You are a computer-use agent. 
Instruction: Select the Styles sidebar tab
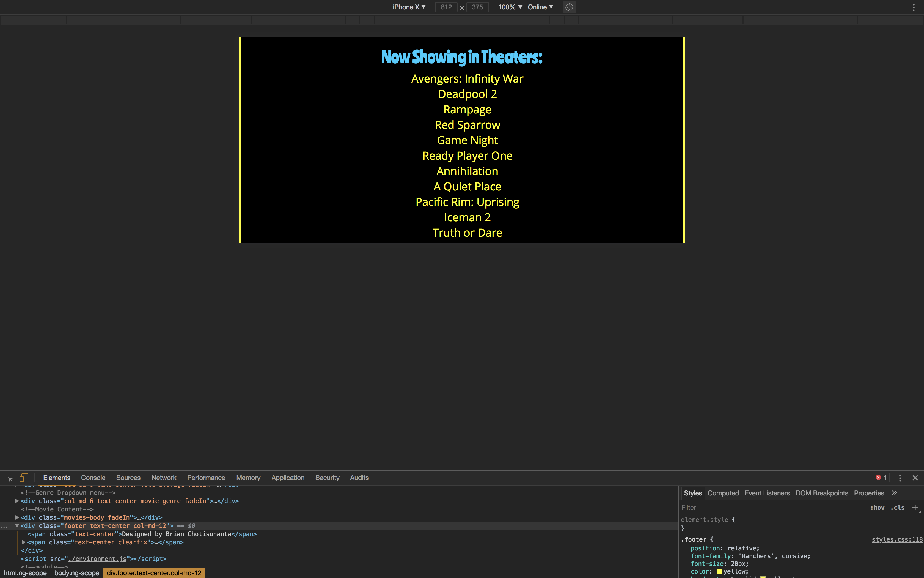coord(693,493)
